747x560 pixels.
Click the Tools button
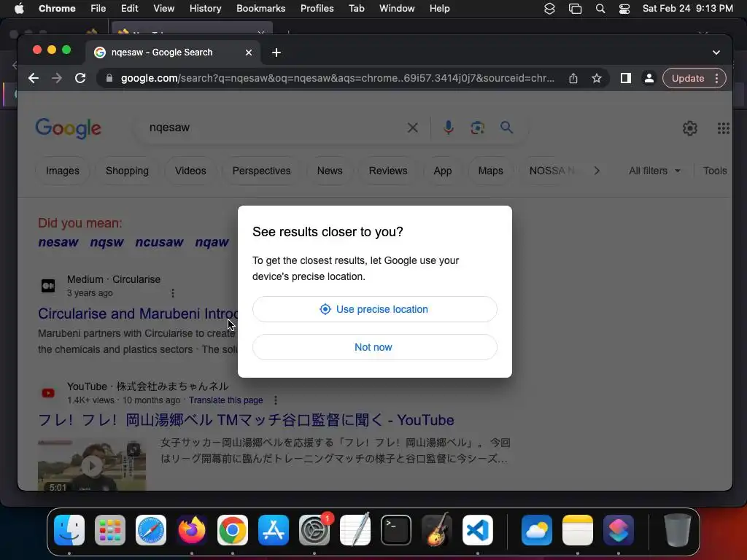715,171
